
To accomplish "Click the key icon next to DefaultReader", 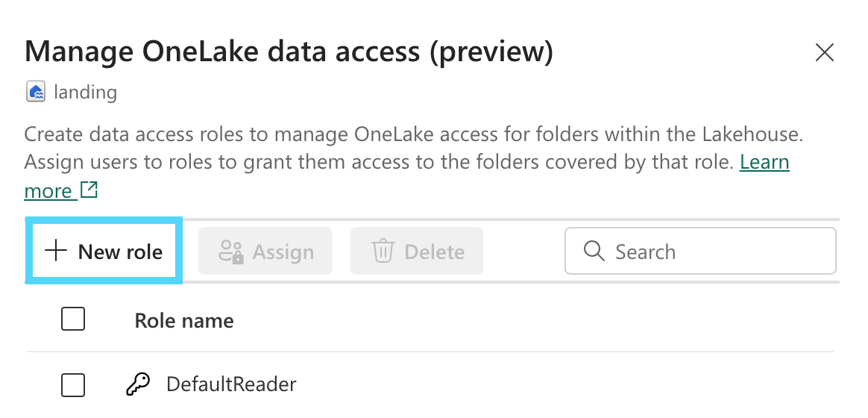I will coord(138,384).
